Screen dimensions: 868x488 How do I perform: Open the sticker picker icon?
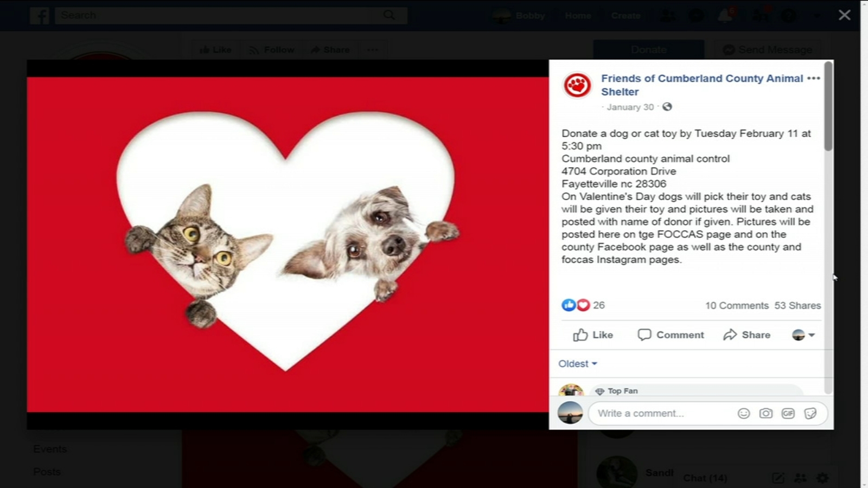click(x=810, y=414)
